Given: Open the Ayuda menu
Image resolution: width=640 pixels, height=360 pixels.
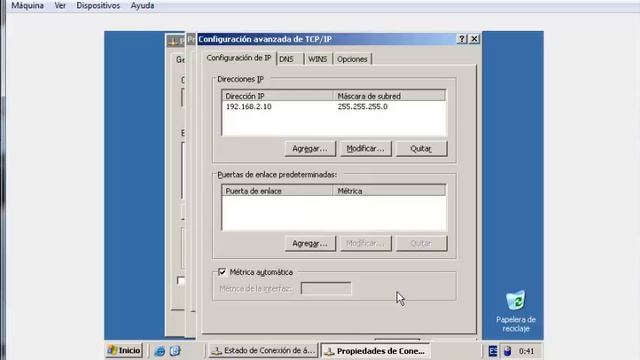Looking at the screenshot, I should pos(142,6).
